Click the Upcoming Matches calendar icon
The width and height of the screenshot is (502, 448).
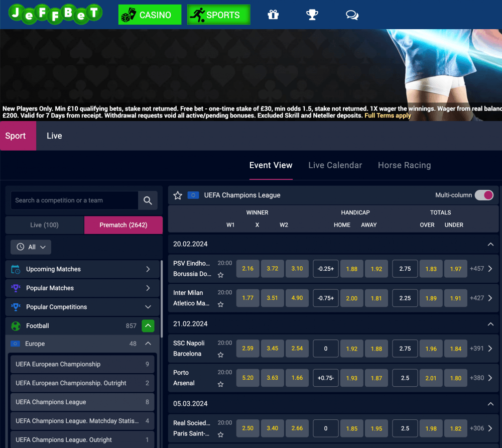pyautogui.click(x=16, y=269)
